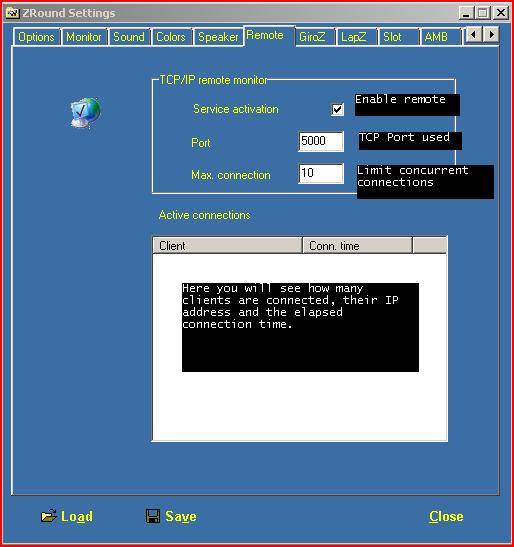Switch to the GiroZ tab
514x547 pixels.
coord(312,37)
